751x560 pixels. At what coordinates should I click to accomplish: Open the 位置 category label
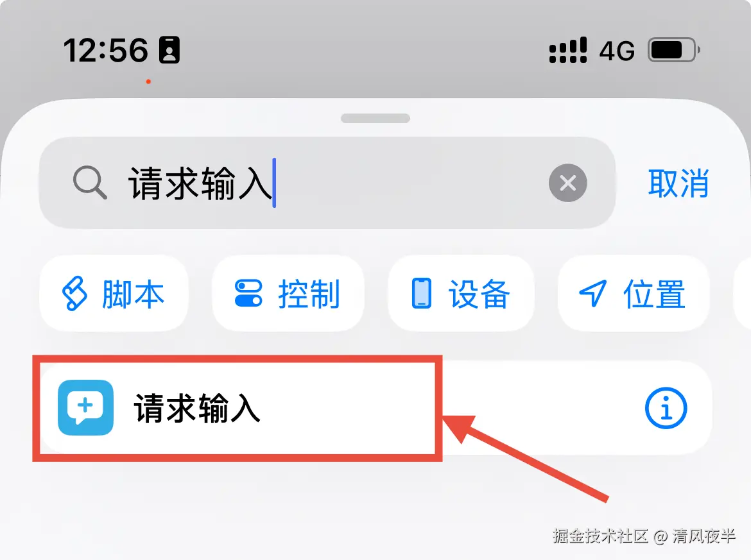point(654,294)
